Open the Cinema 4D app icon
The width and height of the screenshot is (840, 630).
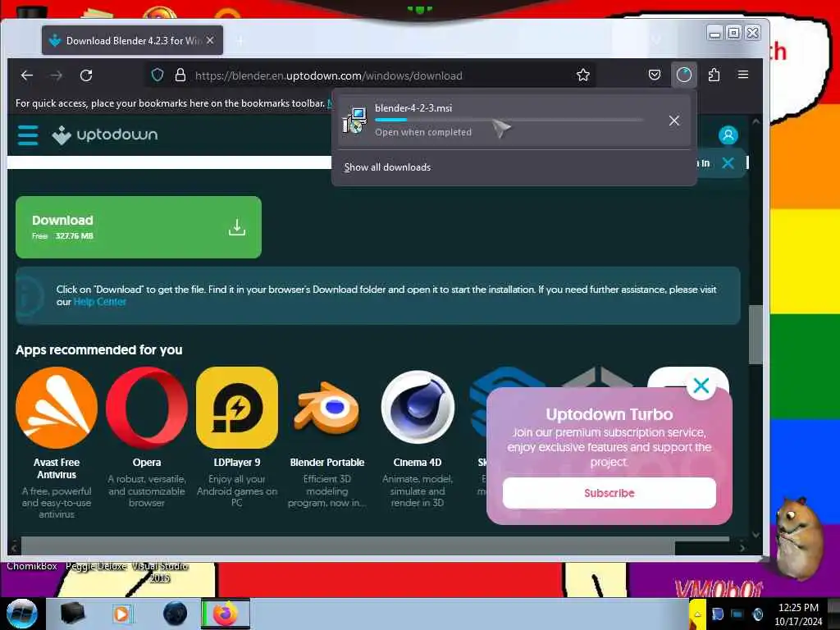click(x=418, y=408)
